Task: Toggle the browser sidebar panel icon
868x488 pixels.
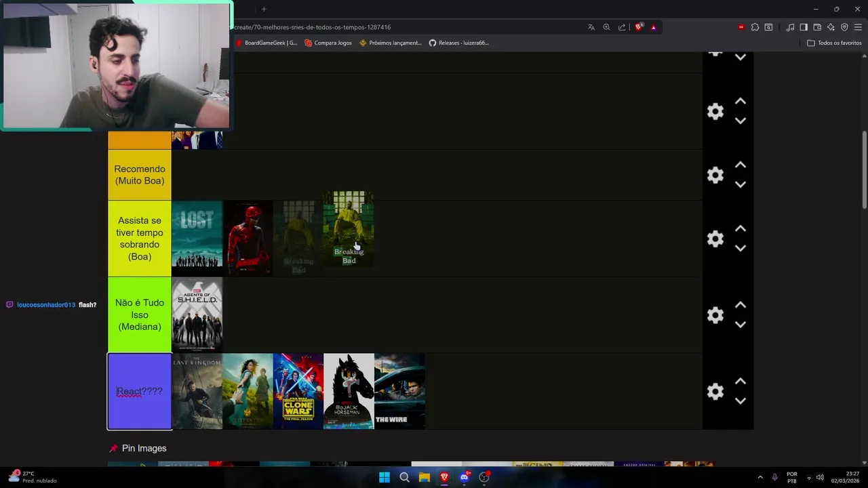Action: point(804,27)
